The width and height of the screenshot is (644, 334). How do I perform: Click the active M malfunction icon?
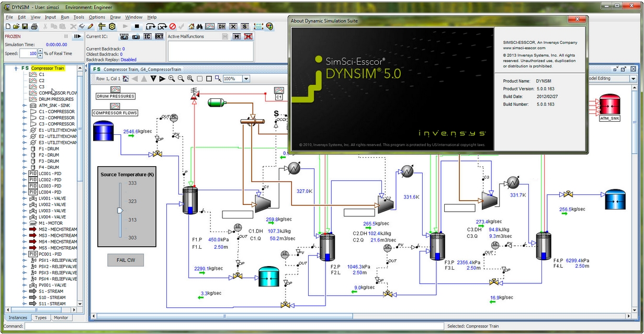[236, 36]
